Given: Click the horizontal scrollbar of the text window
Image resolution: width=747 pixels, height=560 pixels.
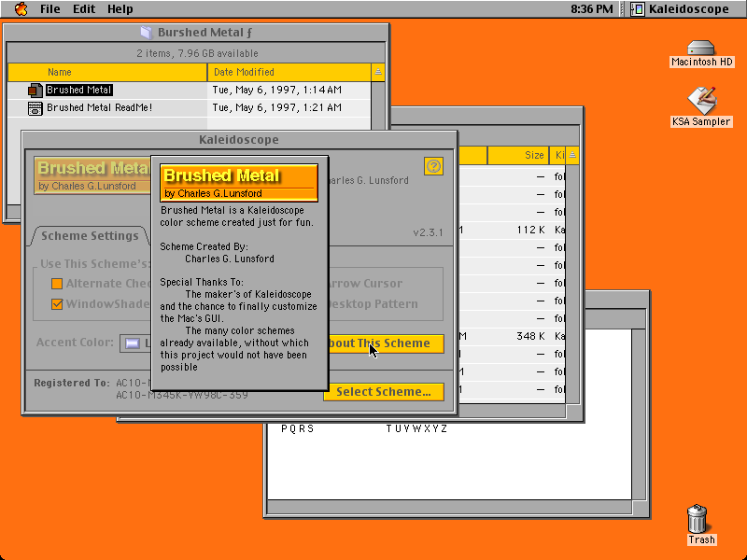Looking at the screenshot, I should [449, 507].
